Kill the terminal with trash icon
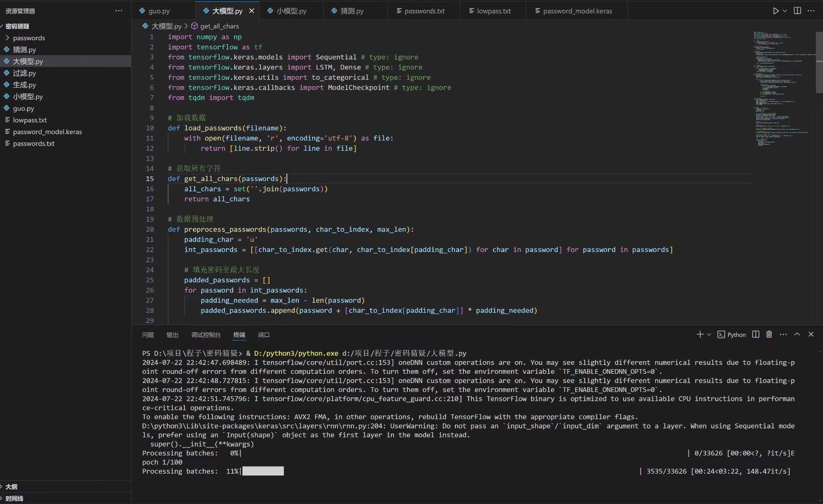The height and width of the screenshot is (504, 823). click(x=769, y=335)
